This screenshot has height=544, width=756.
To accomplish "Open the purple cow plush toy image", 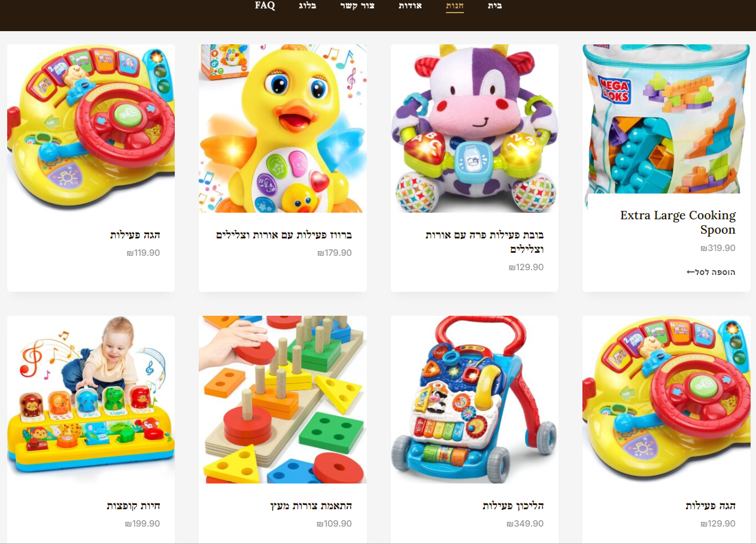I will tap(475, 128).
